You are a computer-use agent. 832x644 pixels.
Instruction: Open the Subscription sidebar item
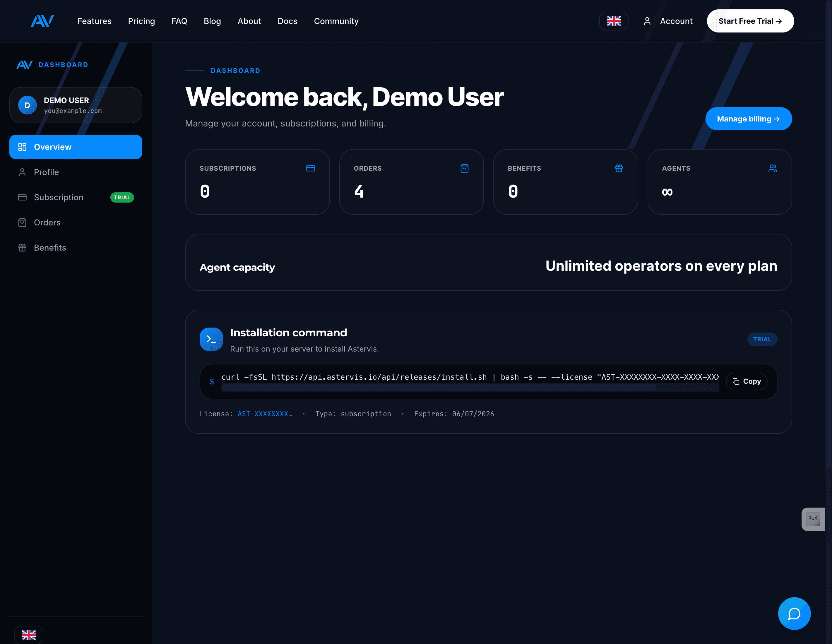76,197
